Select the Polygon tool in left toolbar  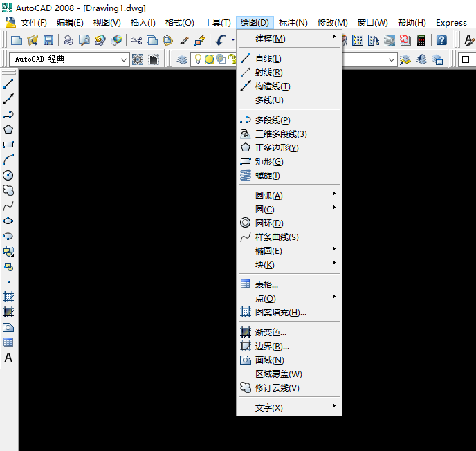[x=8, y=129]
